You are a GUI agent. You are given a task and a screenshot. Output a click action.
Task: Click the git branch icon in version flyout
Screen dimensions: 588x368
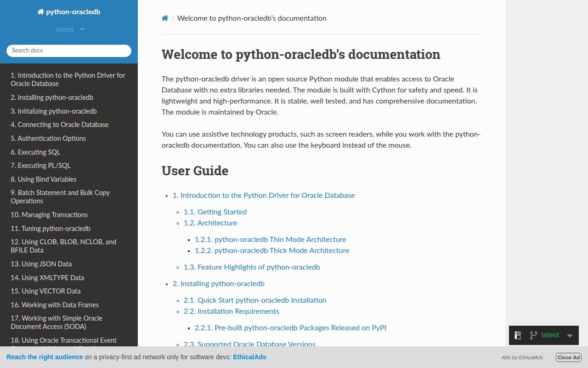coord(533,335)
